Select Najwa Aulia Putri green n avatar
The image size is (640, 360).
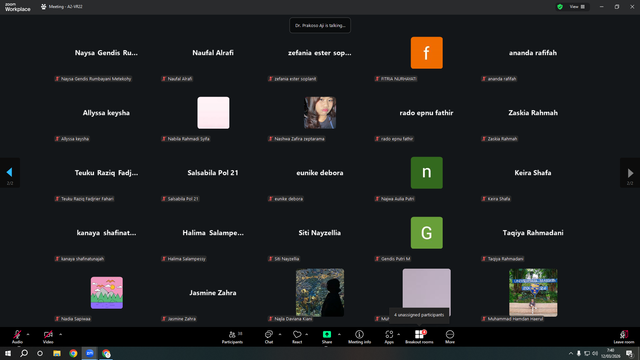coord(427,173)
